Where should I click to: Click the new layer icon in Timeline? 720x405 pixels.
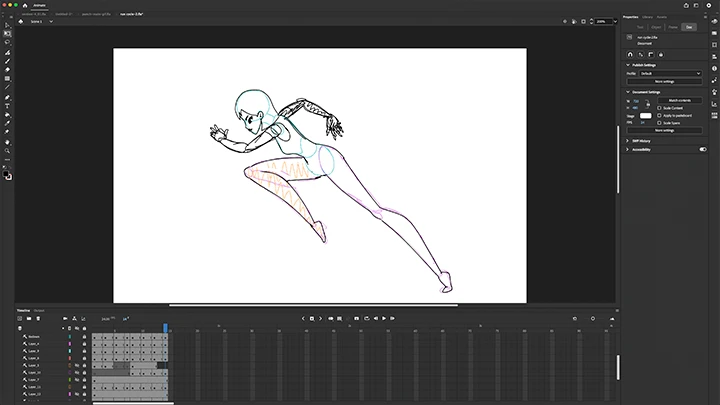pos(20,318)
